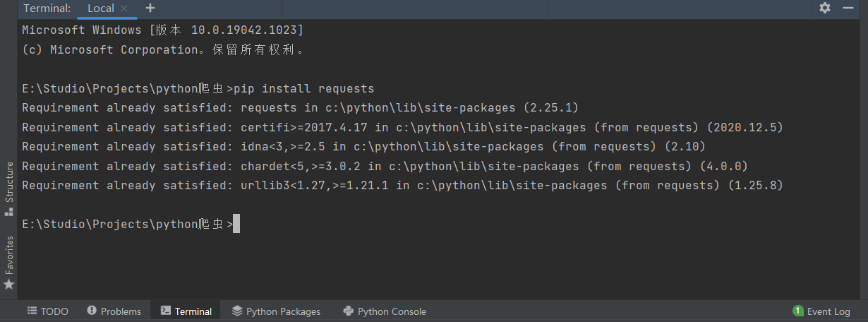Click the Python Packages stack icon
The height and width of the screenshot is (322, 868).
237,311
